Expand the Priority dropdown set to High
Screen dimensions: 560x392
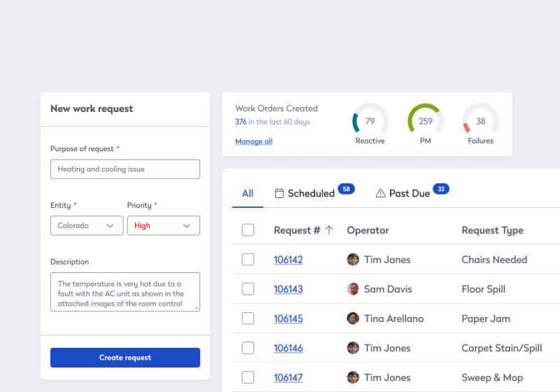163,225
